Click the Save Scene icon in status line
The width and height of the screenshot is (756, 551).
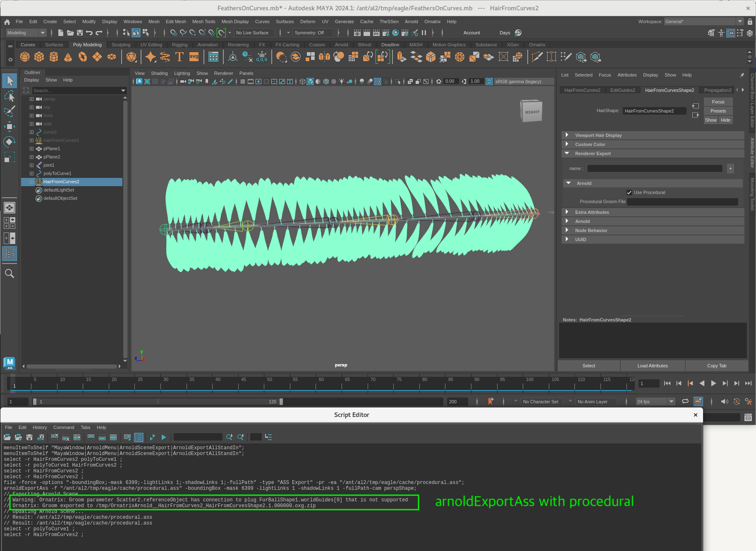pos(80,33)
